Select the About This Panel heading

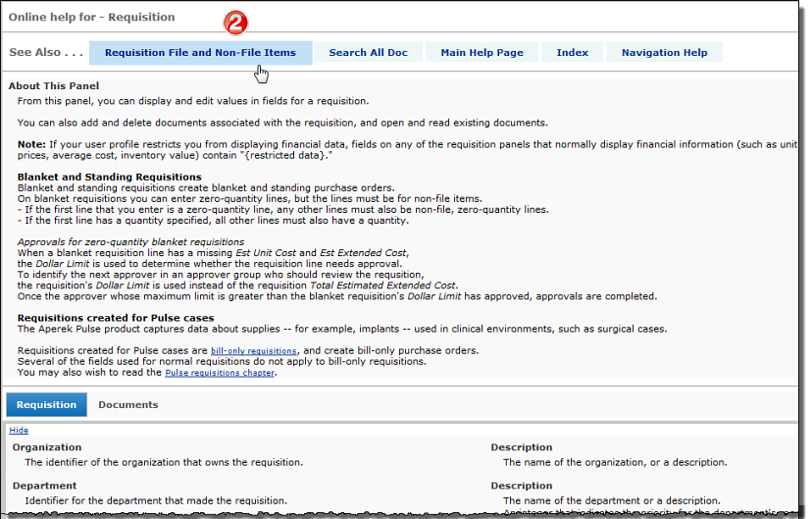[x=52, y=86]
